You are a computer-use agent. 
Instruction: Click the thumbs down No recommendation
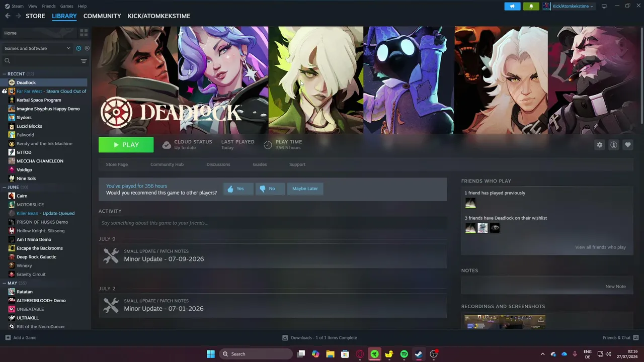click(x=270, y=189)
